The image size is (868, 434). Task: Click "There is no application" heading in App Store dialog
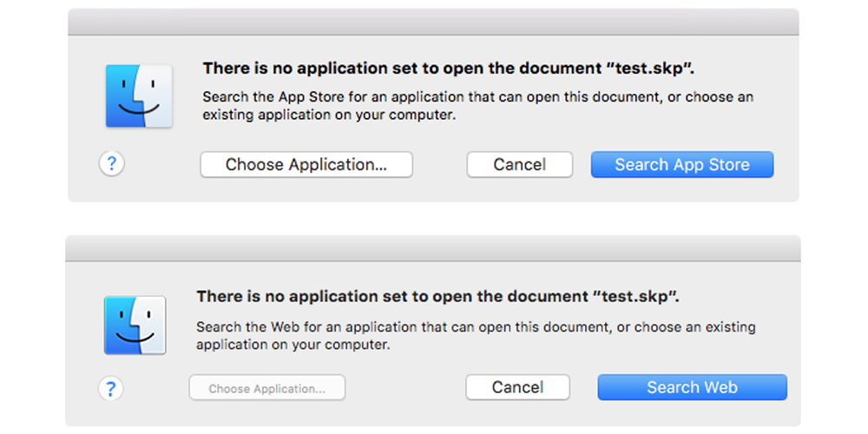365,69
